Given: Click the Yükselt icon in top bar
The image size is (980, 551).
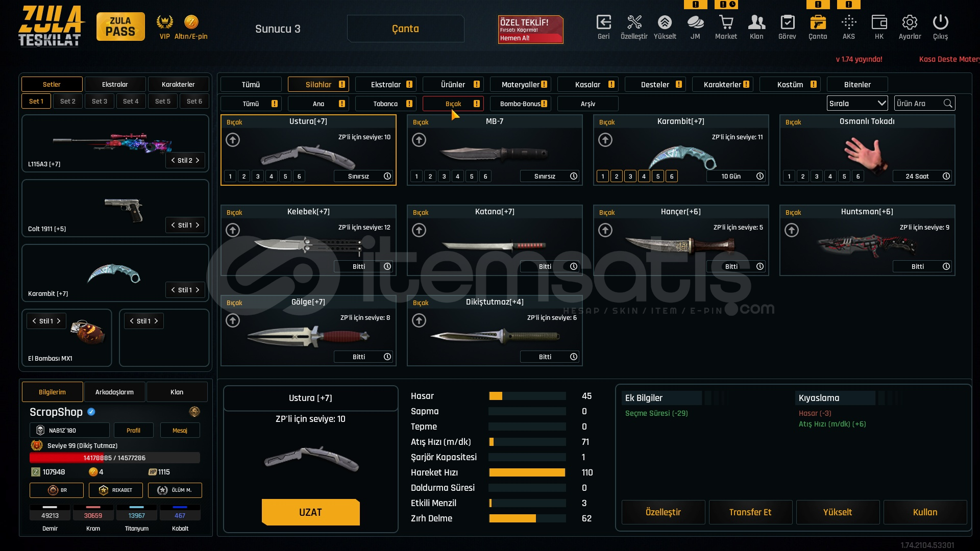Looking at the screenshot, I should pos(665,23).
